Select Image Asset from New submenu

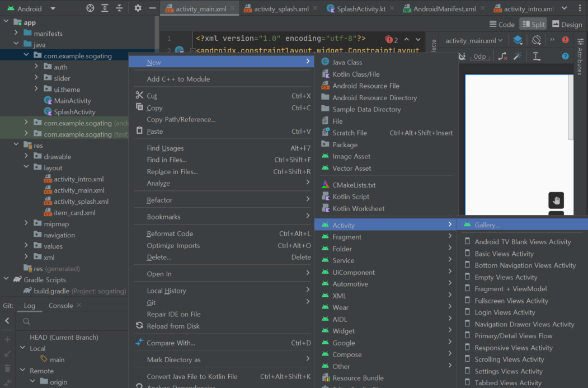386,156
